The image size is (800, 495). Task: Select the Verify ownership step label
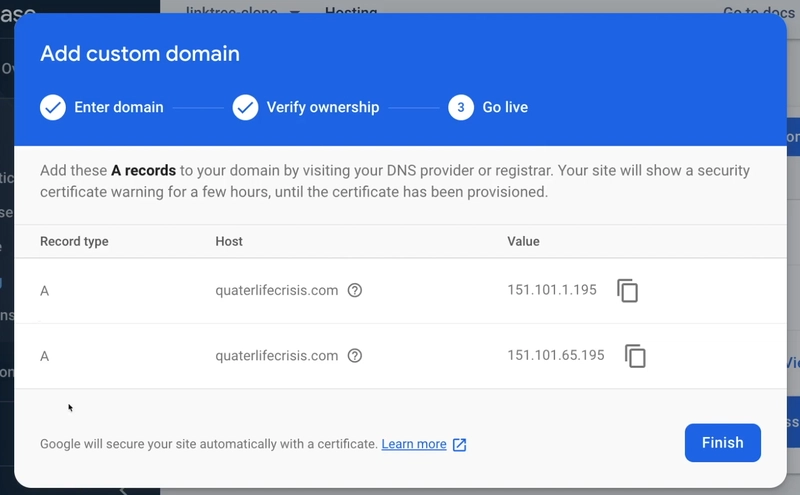[x=323, y=107]
